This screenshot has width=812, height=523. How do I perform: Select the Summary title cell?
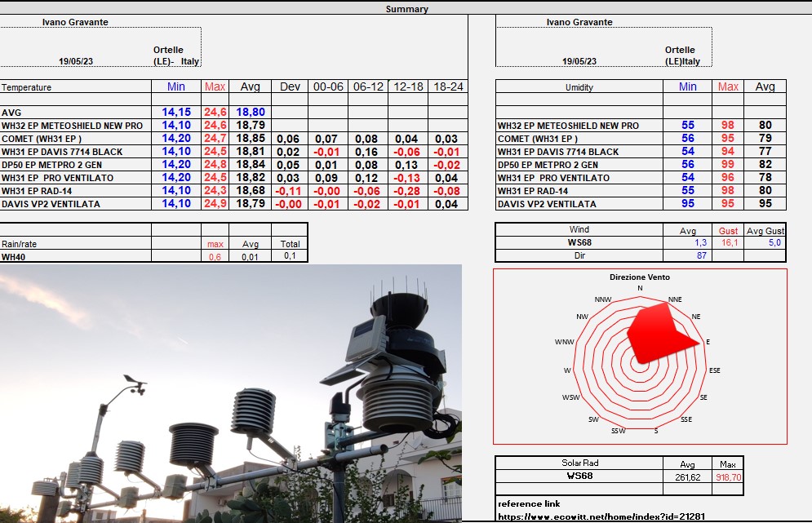tap(406, 9)
